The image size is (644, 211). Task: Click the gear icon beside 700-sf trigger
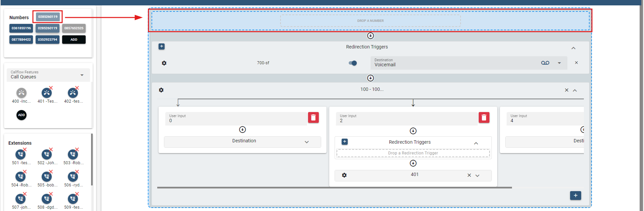pos(164,63)
